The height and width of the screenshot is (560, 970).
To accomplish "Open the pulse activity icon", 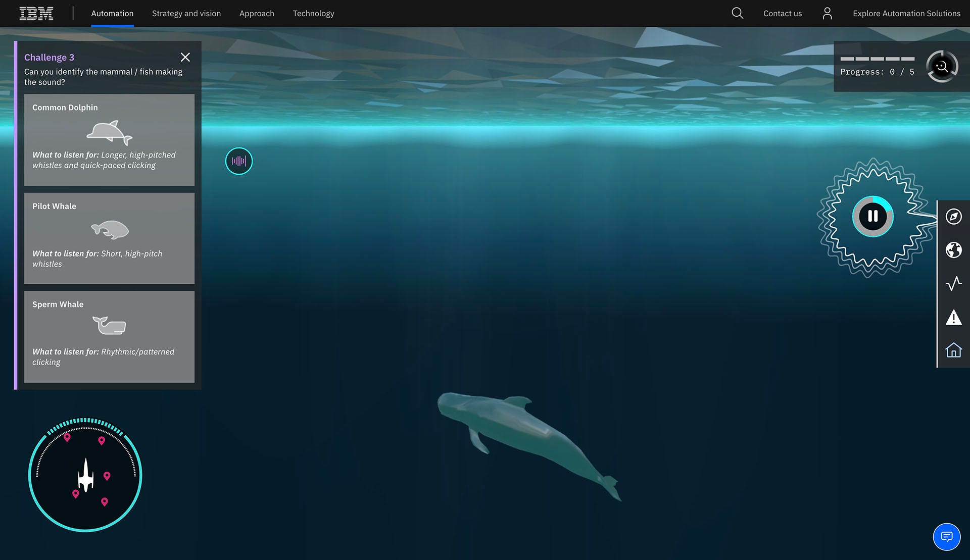I will pyautogui.click(x=953, y=283).
